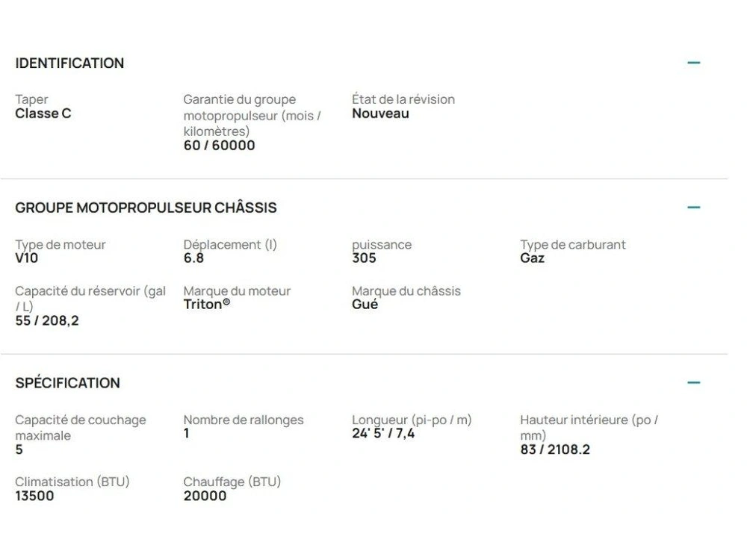Collapse the Spécification section

[693, 382]
